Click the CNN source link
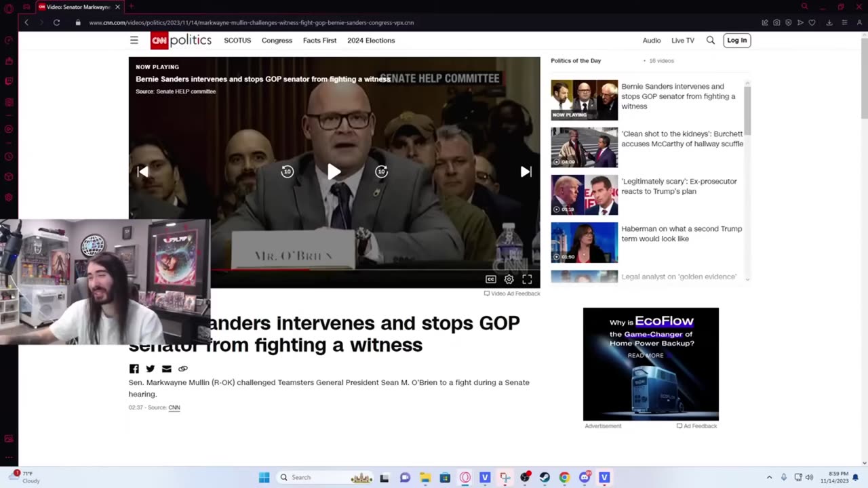Image resolution: width=868 pixels, height=488 pixels. tap(174, 407)
